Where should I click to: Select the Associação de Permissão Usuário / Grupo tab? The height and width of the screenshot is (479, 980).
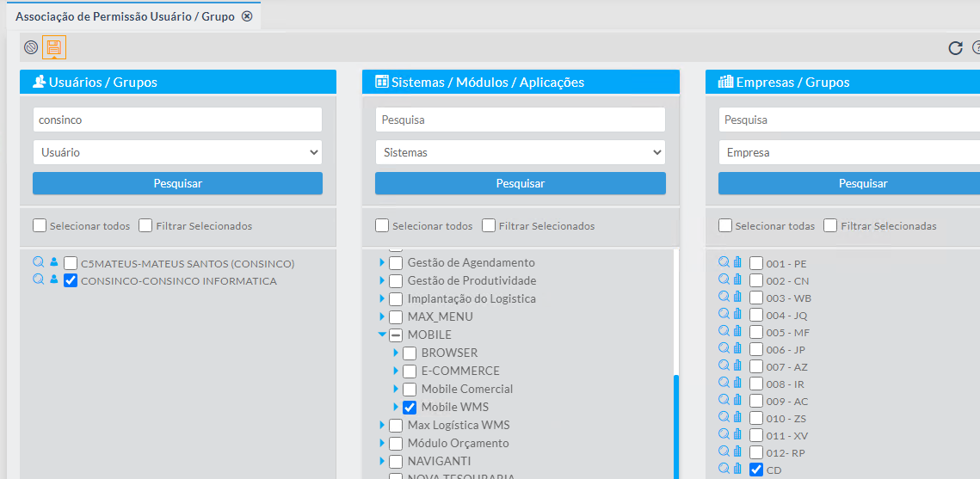[125, 17]
